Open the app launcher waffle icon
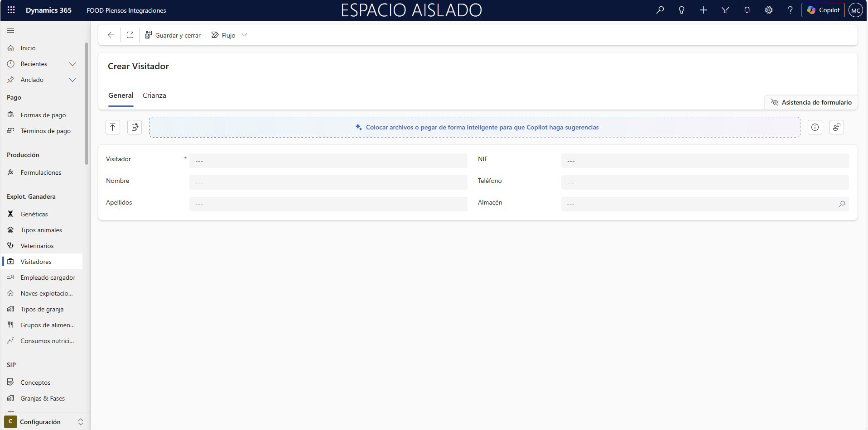Viewport: 868px width, 430px height. (x=11, y=10)
